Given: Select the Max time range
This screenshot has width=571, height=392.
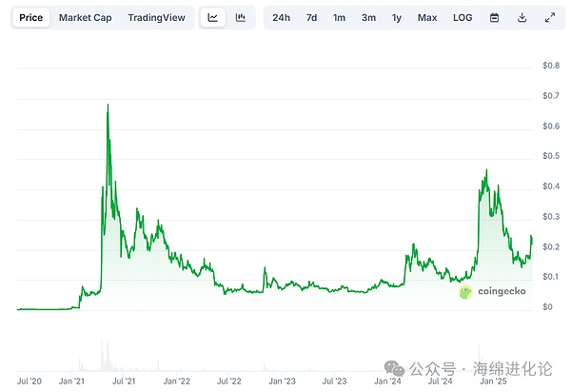Looking at the screenshot, I should tap(427, 17).
